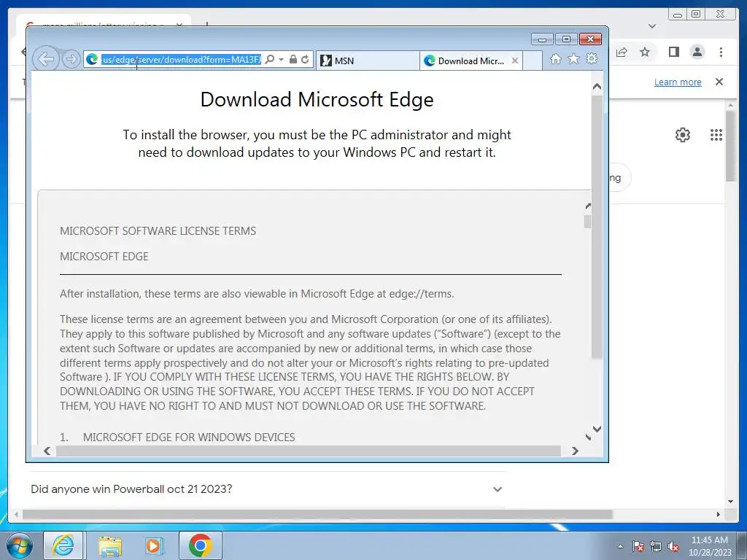
Task: Open Chrome tab search chevron
Action: click(x=652, y=26)
